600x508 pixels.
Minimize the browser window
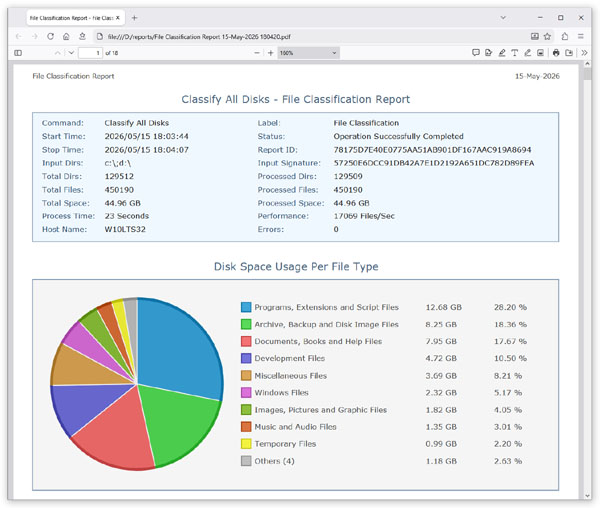pyautogui.click(x=540, y=18)
